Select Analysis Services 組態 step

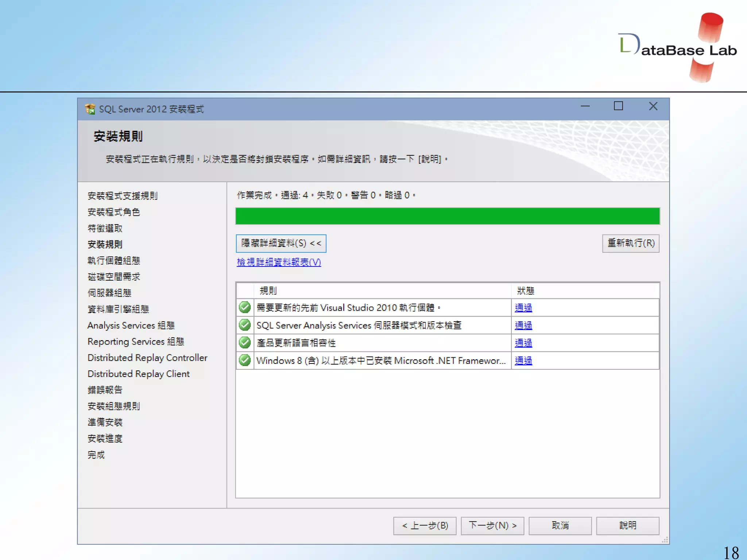[x=131, y=325]
